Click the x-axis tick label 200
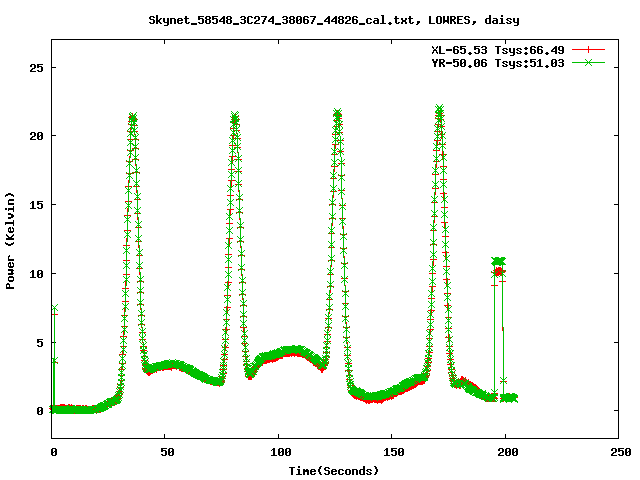The width and height of the screenshot is (640, 480). point(508,452)
